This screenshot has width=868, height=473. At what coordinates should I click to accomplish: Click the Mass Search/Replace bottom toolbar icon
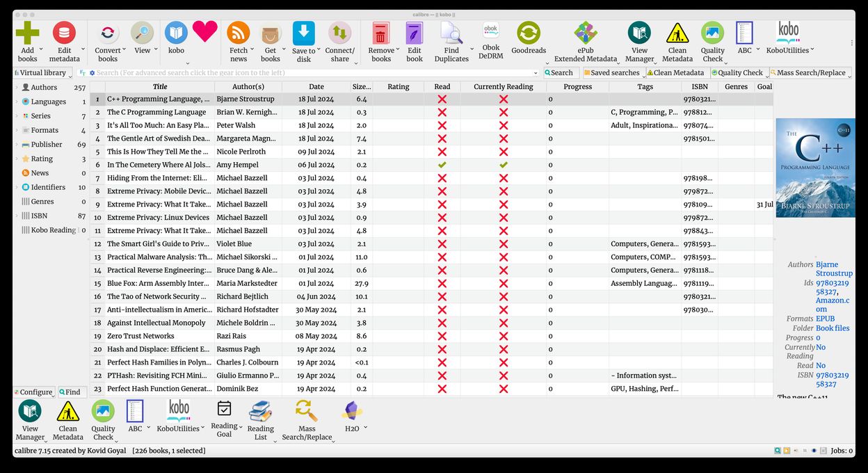[307, 411]
